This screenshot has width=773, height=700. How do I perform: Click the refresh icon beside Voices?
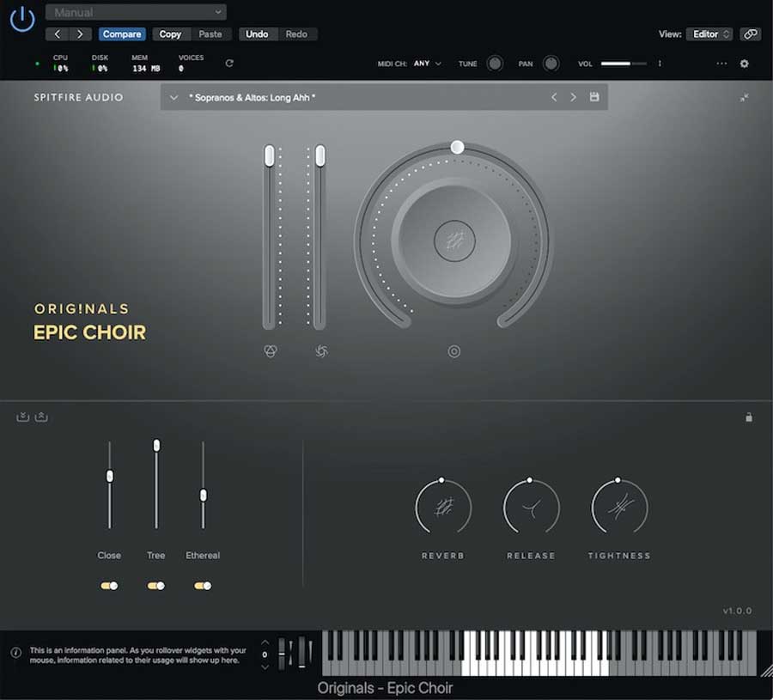click(229, 63)
